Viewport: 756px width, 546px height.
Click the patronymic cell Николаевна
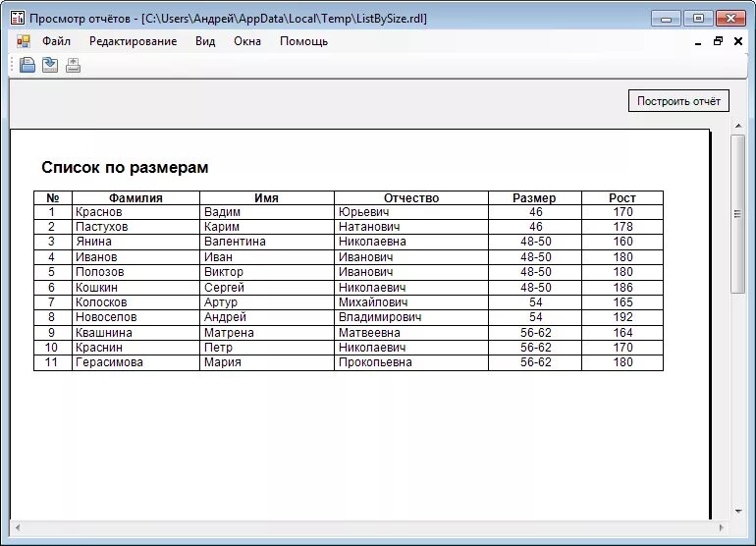(411, 242)
